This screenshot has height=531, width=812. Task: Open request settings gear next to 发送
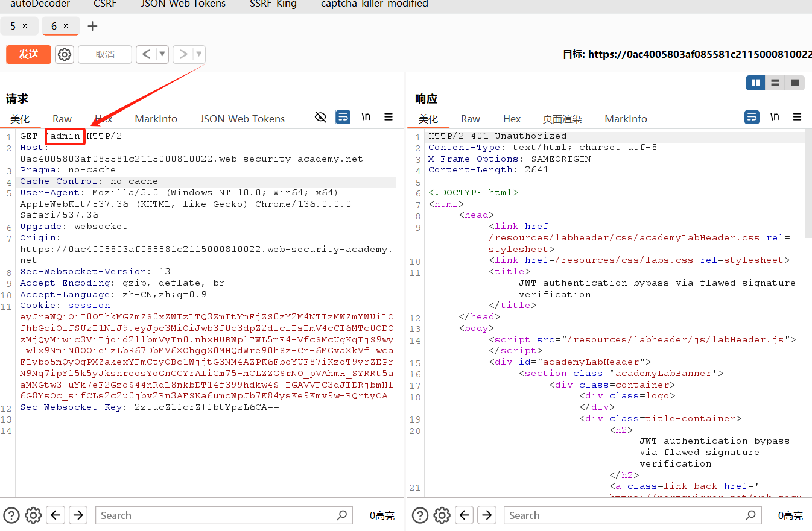point(65,54)
